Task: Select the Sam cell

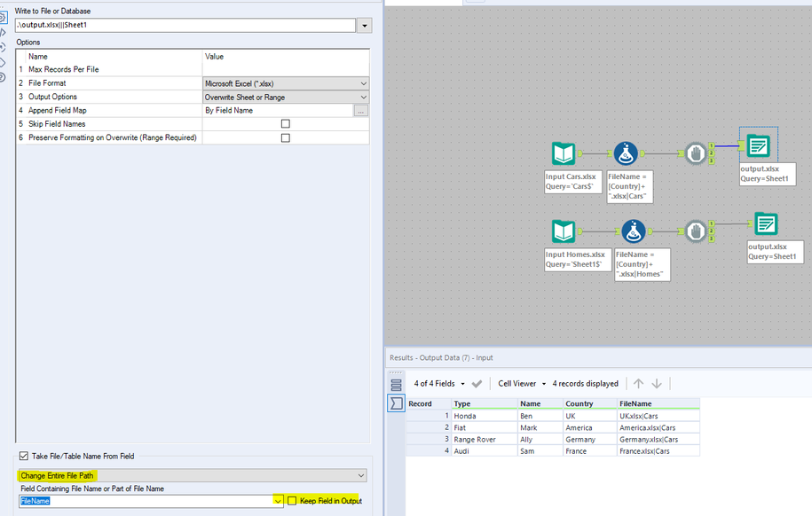Action: click(x=540, y=450)
